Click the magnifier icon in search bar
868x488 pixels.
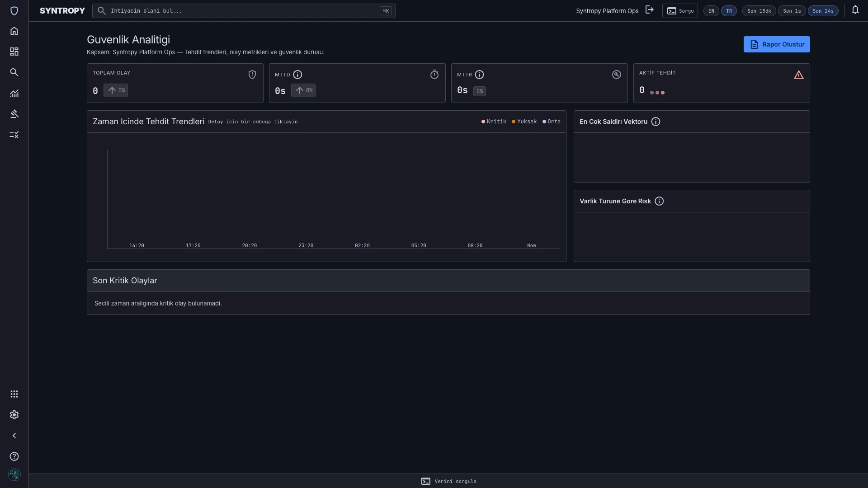[102, 11]
